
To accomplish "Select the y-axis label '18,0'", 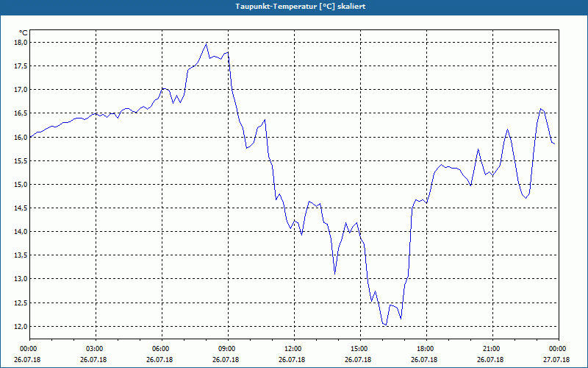I will pos(21,43).
